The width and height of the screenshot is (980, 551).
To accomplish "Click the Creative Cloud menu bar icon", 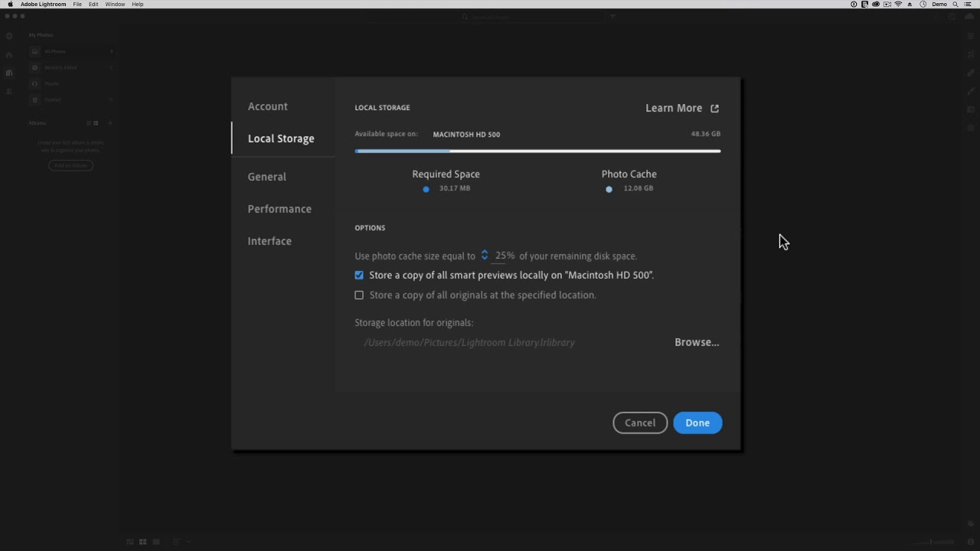I will click(x=876, y=5).
